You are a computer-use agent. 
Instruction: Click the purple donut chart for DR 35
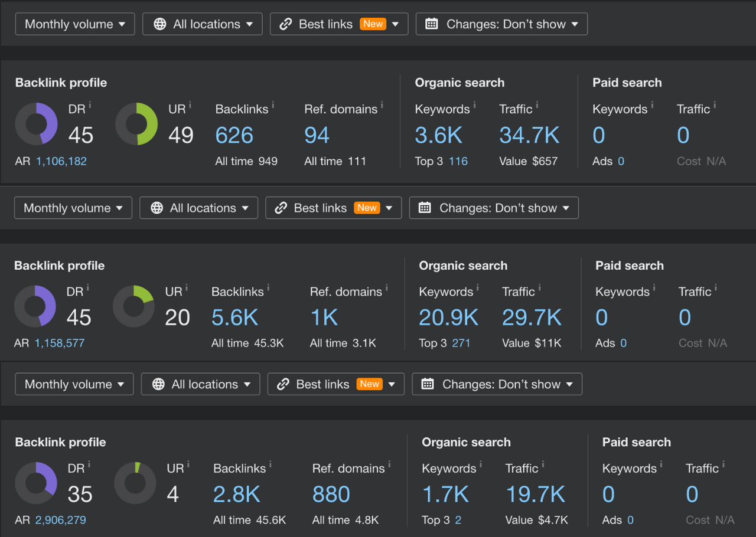tap(36, 483)
